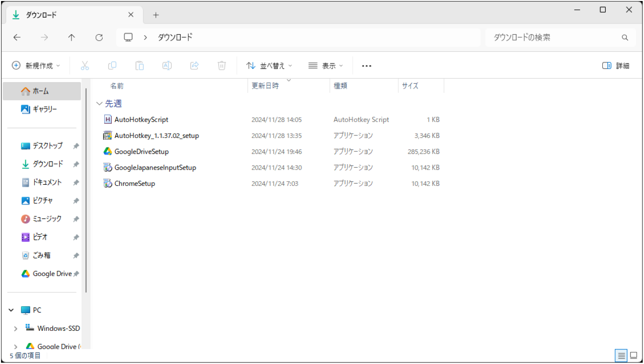Screen dimensions: 644x364
Task: Click the Copy icon in toolbar
Action: click(112, 65)
